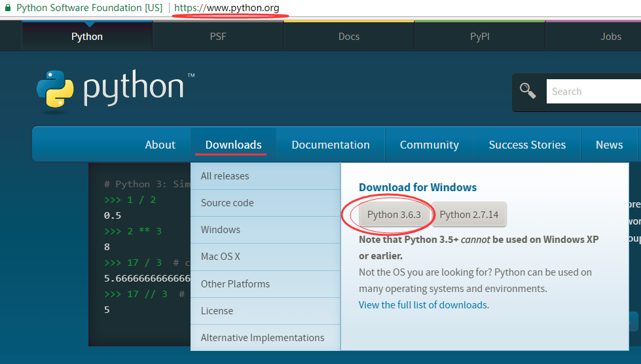Viewport: 641px width, 364px height.
Task: Click the code output '0.5'
Action: pos(113,215)
